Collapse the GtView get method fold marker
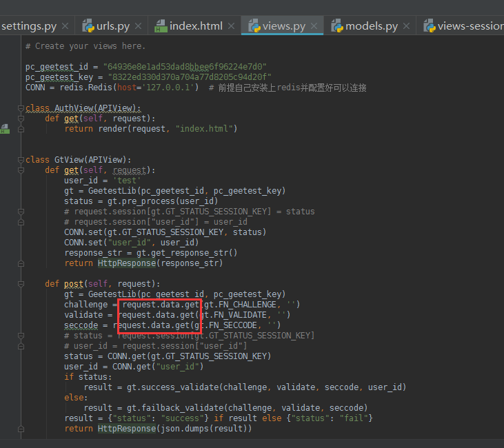This screenshot has height=448, width=504. (21, 170)
